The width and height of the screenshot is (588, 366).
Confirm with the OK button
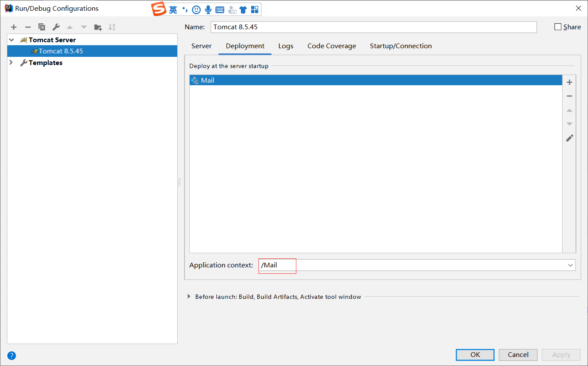tap(475, 355)
